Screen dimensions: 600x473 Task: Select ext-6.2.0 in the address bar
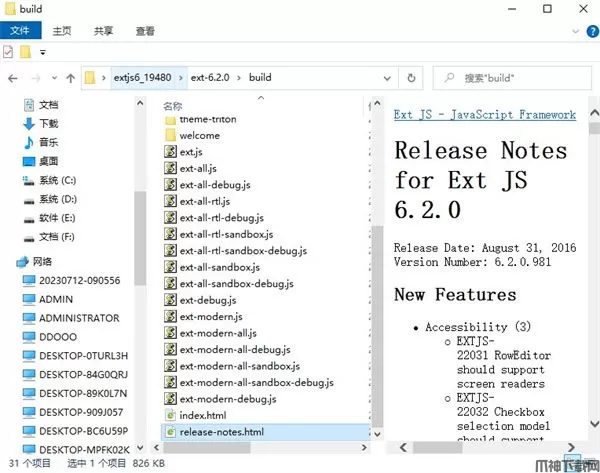pos(210,78)
